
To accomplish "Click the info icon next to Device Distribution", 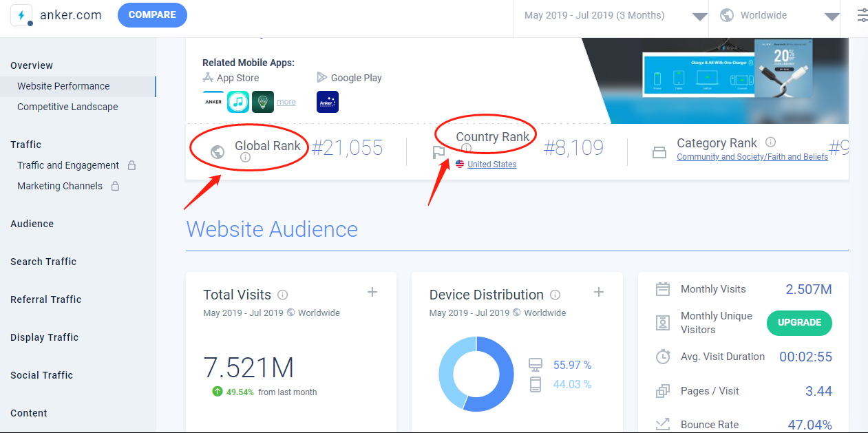I will (555, 295).
